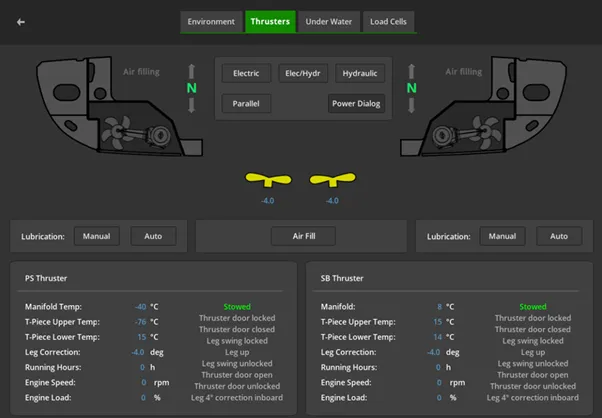Image resolution: width=602 pixels, height=418 pixels.
Task: Click SB T-Piece Upper Temp value 15
Action: 438,322
